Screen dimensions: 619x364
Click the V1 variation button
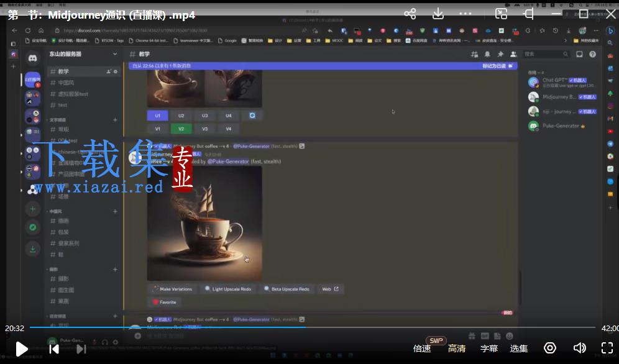click(x=157, y=129)
